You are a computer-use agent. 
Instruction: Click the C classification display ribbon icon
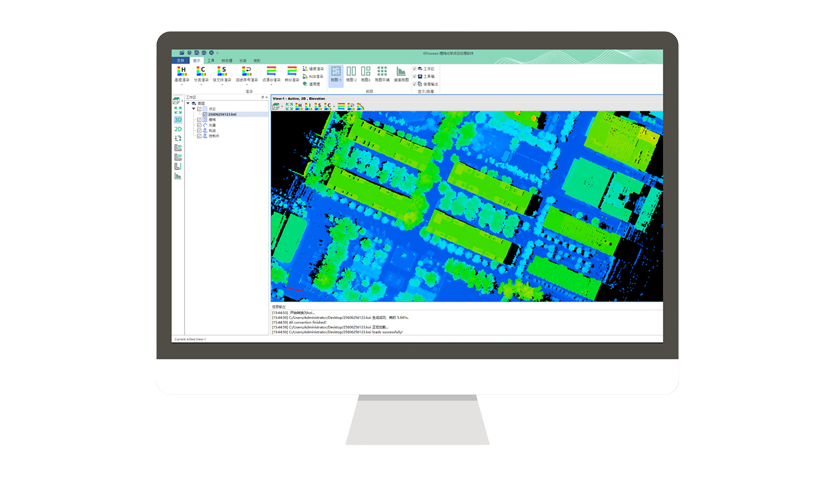coord(201,72)
